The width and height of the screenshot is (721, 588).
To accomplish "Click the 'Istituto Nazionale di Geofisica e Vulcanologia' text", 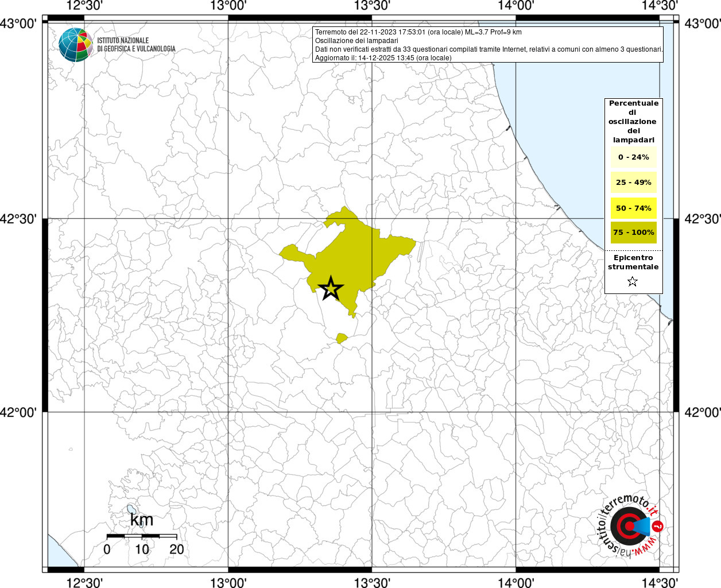I will pyautogui.click(x=136, y=45).
